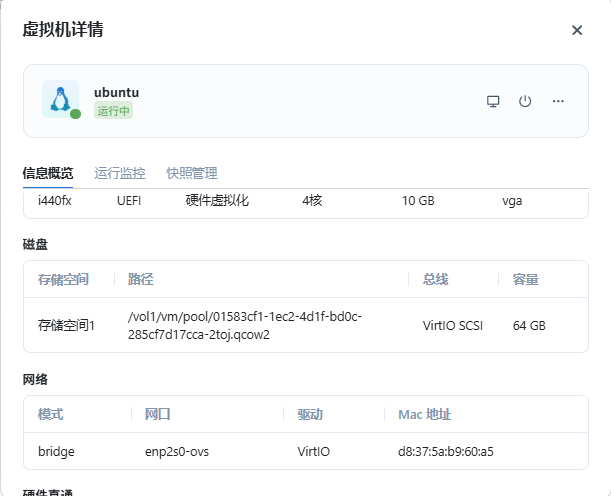Viewport: 611px width, 496px height.
Task: Click the VirtIO network driver cell
Action: tap(314, 452)
